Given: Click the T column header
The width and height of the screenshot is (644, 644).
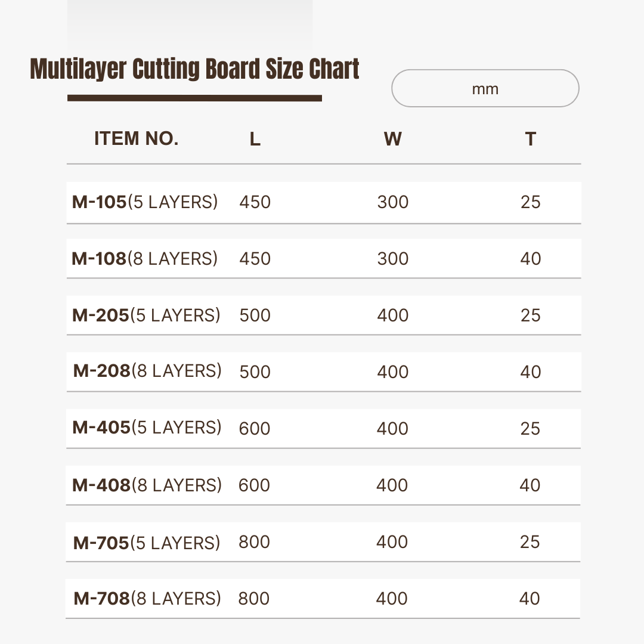Looking at the screenshot, I should click(530, 139).
